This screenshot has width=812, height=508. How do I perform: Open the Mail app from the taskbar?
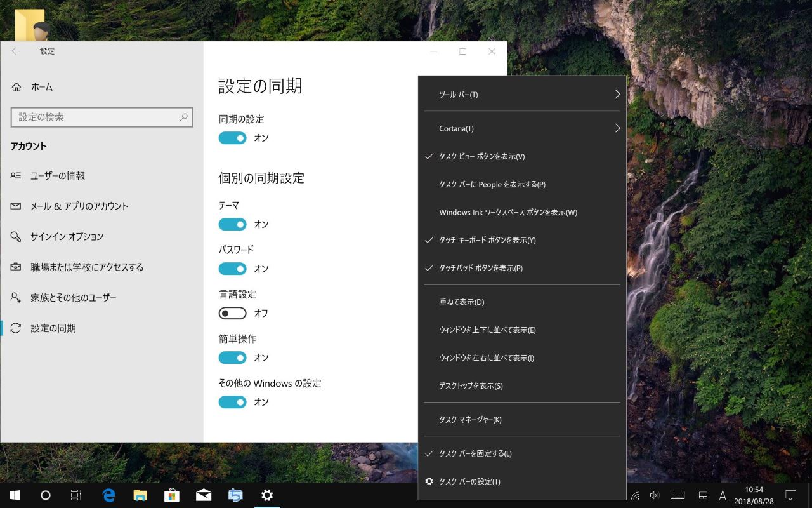click(x=204, y=495)
